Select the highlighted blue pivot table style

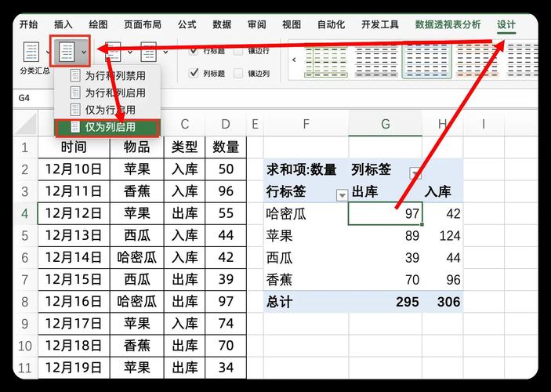426,59
